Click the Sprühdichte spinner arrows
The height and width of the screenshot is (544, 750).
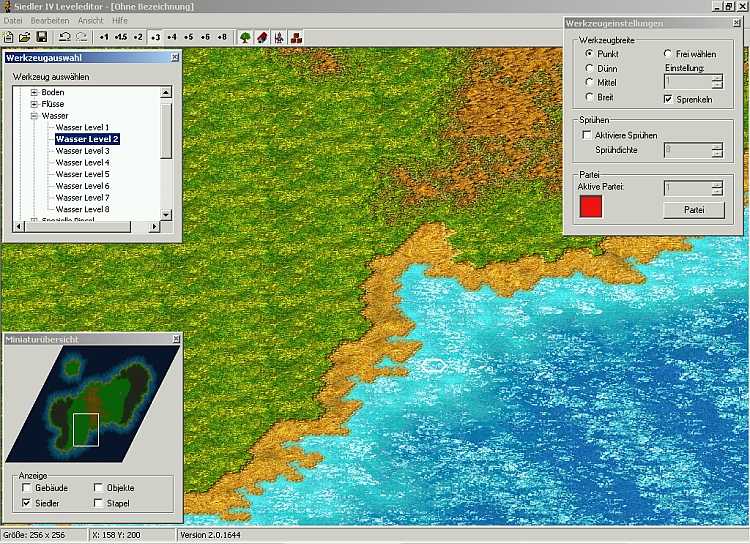pos(717,150)
